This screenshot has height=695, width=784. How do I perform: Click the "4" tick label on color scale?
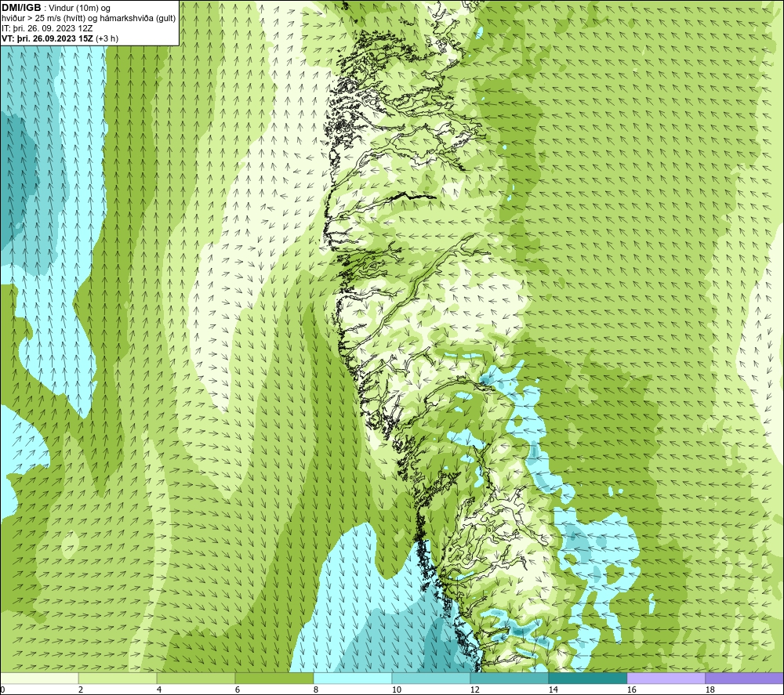pos(159,690)
